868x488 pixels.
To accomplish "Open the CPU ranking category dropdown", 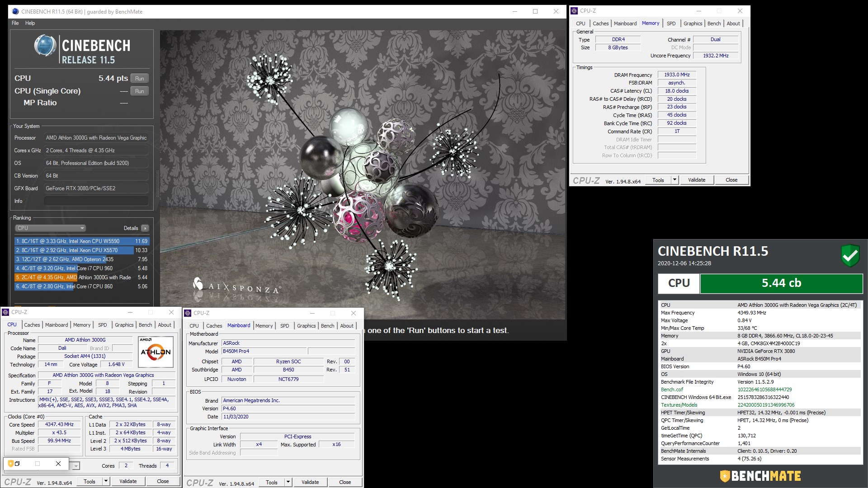I will coord(50,228).
